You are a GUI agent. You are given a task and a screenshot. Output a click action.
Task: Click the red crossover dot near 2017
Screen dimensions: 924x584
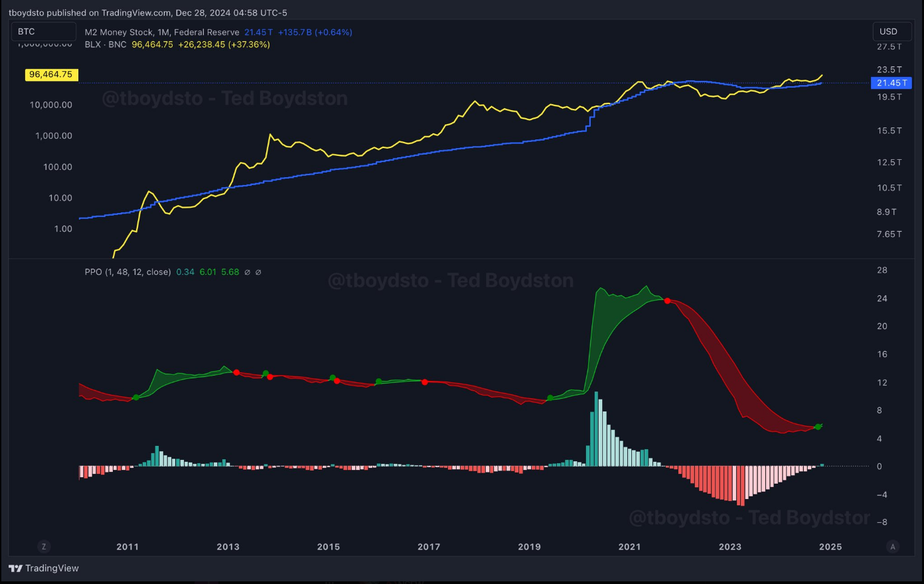click(x=425, y=382)
